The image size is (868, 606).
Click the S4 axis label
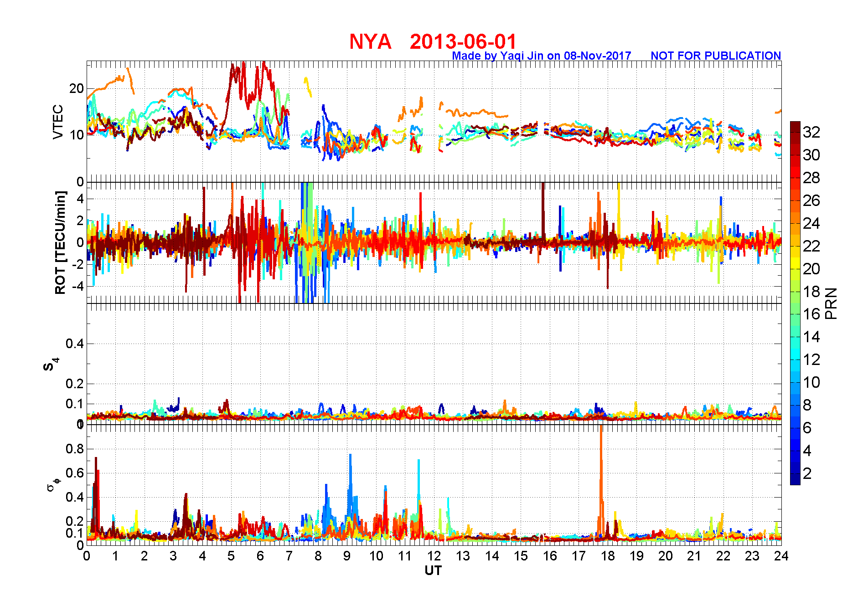point(50,365)
